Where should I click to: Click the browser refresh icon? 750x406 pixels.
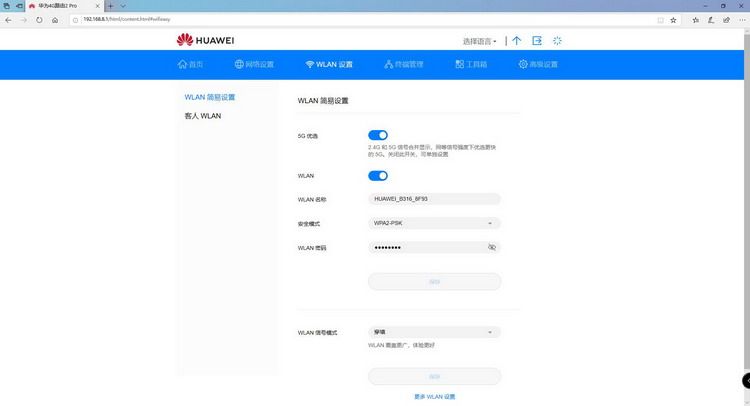[x=39, y=20]
